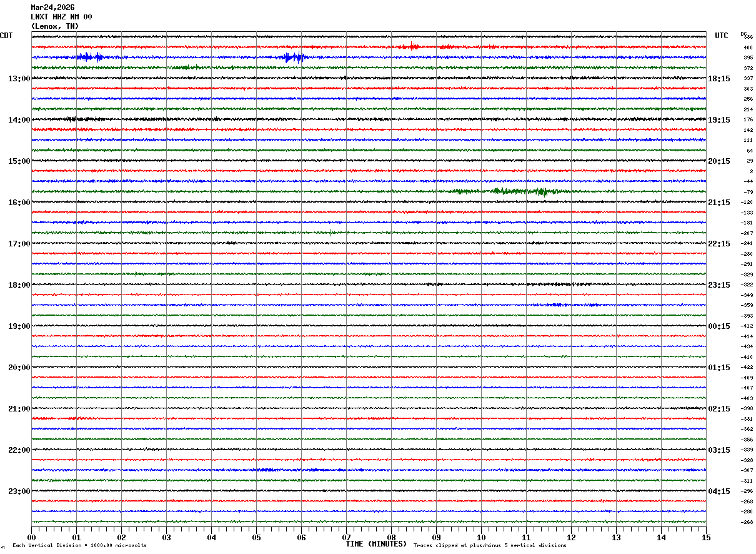Click the TIME (MINUTES) axis label
This screenshot has width=756, height=554.
tap(376, 544)
